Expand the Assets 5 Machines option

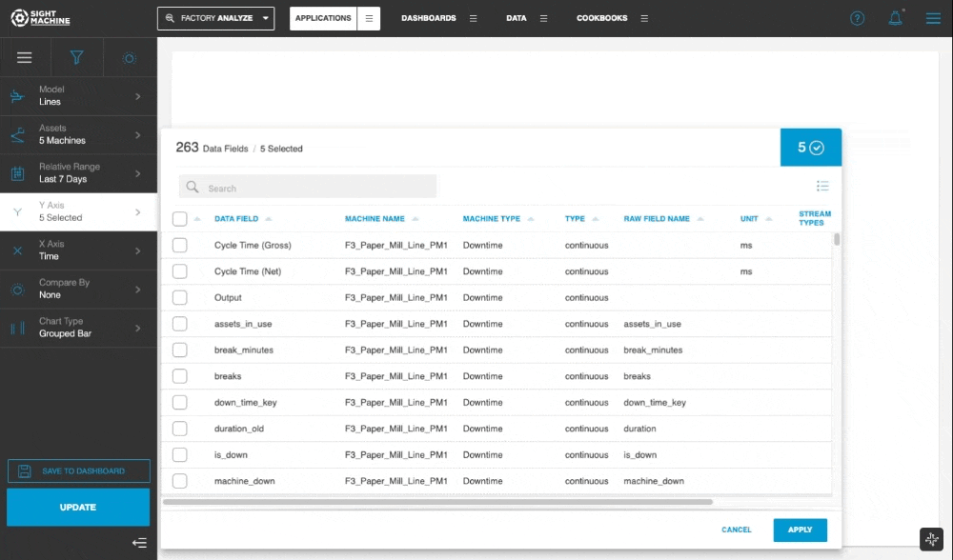click(x=78, y=135)
